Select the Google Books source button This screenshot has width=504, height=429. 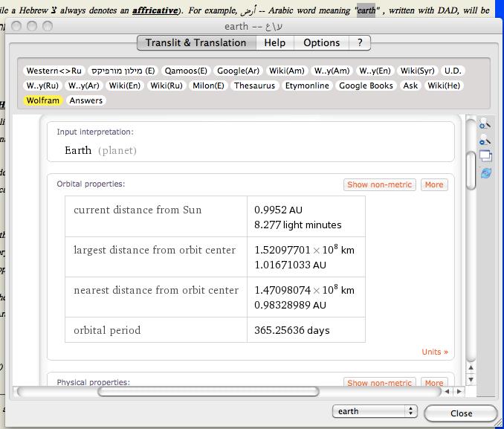coord(366,86)
